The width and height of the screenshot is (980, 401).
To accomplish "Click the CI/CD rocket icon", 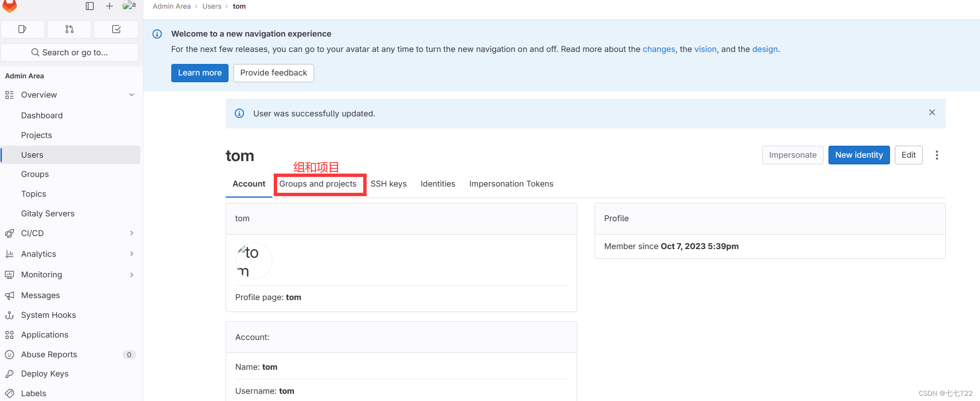I will coord(9,233).
